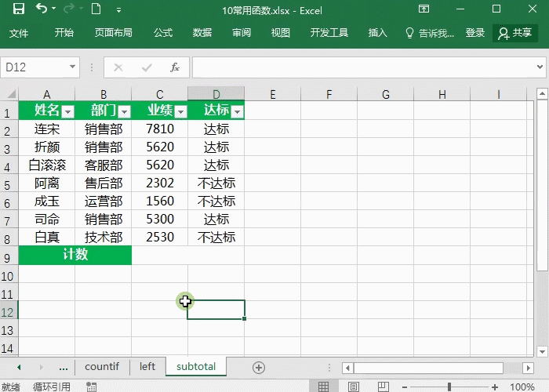Click the macro recording icon in status bar
549x392 pixels.
(x=92, y=387)
